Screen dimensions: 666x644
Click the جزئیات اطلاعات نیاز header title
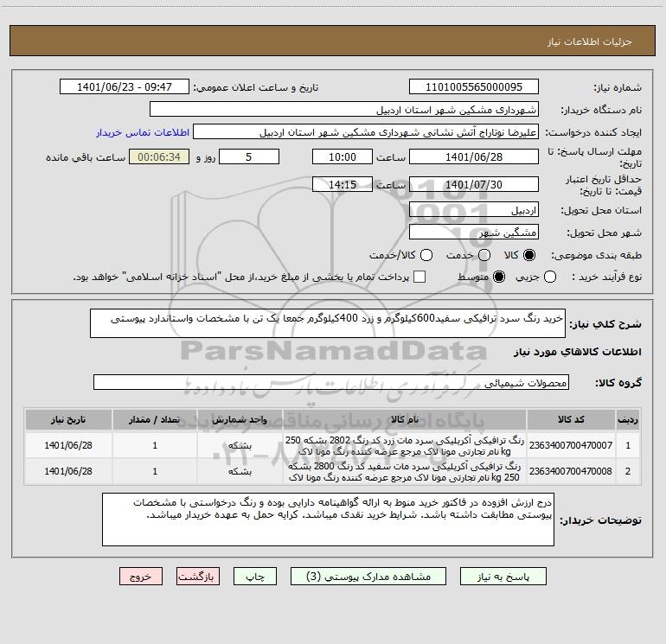pyautogui.click(x=590, y=41)
